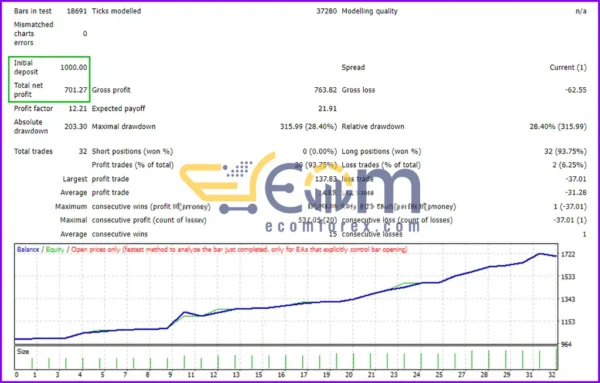Click the "Balance" legend label on chart

point(28,249)
